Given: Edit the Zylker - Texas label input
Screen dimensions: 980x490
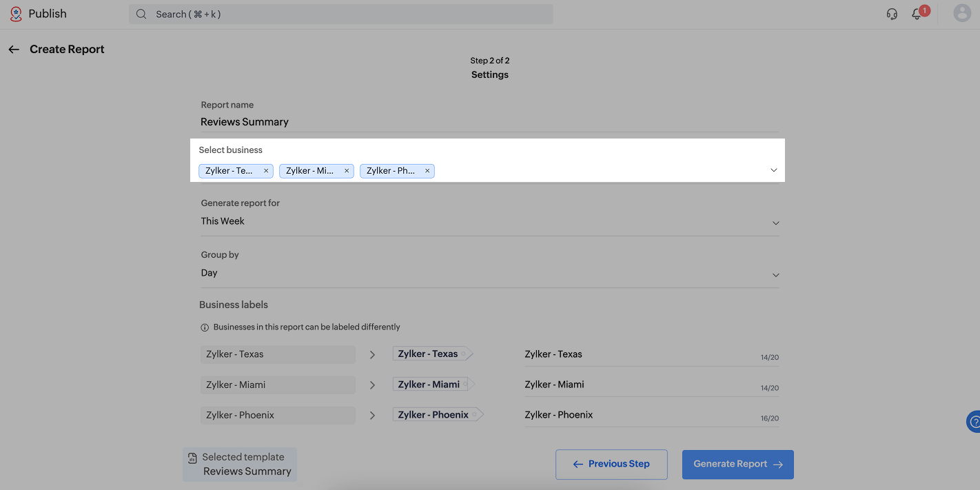Looking at the screenshot, I should pyautogui.click(x=652, y=354).
